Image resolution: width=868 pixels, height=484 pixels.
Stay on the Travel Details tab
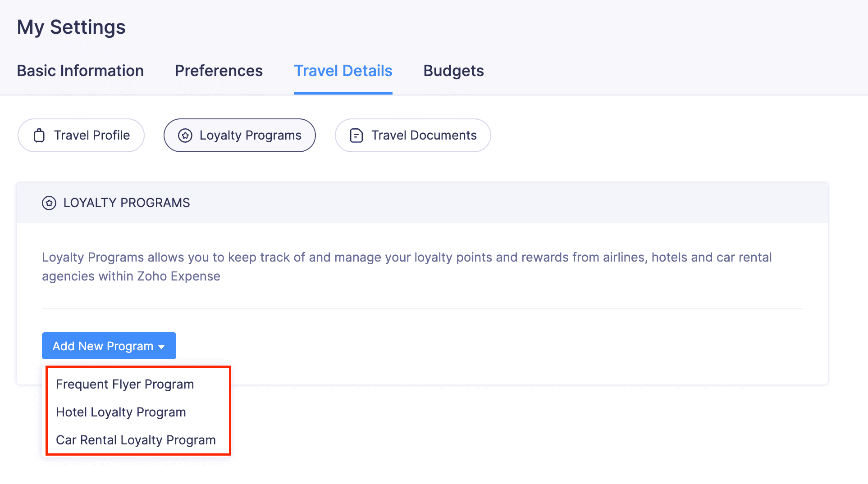coord(343,71)
